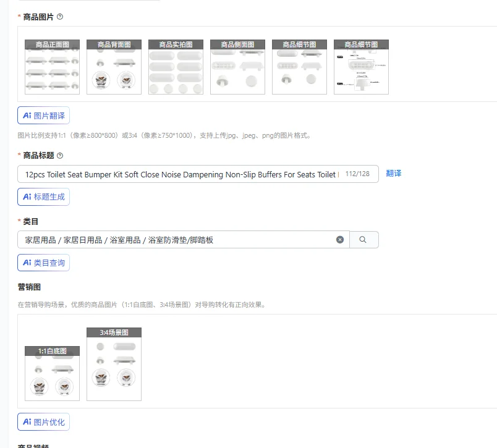This screenshot has height=448, width=497.
Task: Click the 营销图 section heading
Action: [29, 287]
